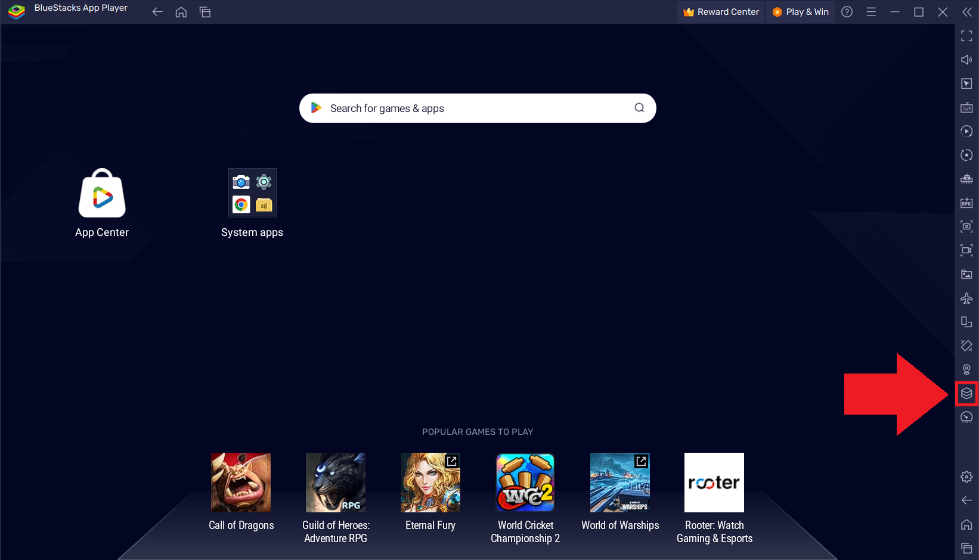This screenshot has width=979, height=560.
Task: Start screen recording from sidebar
Action: coord(966,250)
